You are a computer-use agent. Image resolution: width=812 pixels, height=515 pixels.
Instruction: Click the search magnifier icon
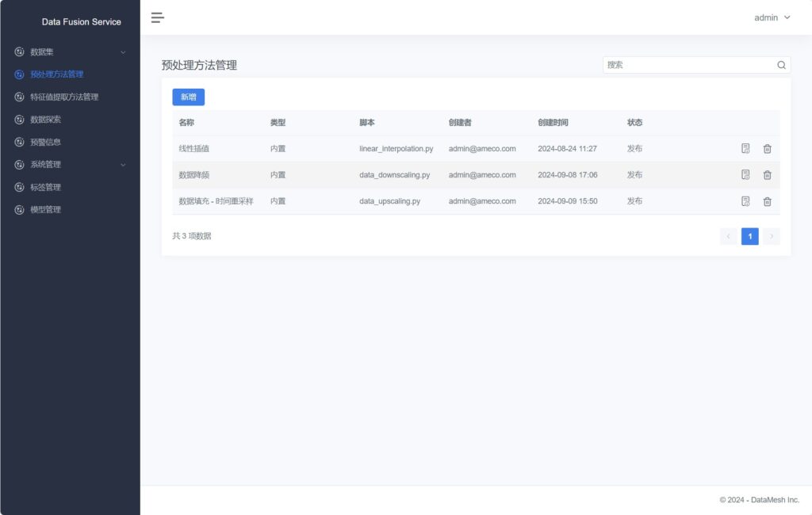click(781, 65)
